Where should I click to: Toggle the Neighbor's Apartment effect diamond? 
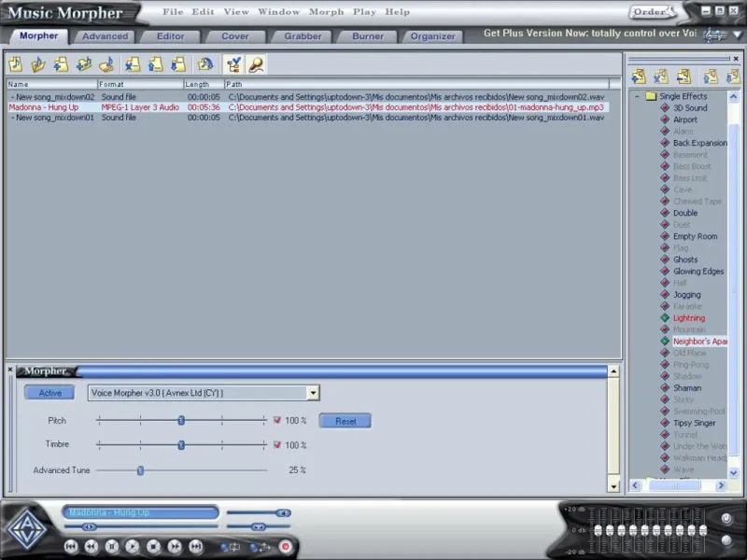[x=665, y=341]
